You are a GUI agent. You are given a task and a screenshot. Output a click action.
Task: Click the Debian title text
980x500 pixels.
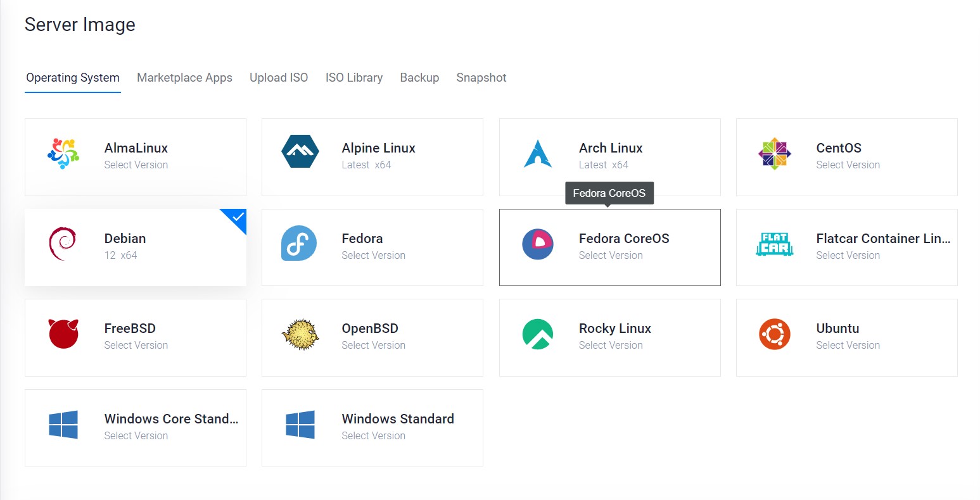point(125,239)
